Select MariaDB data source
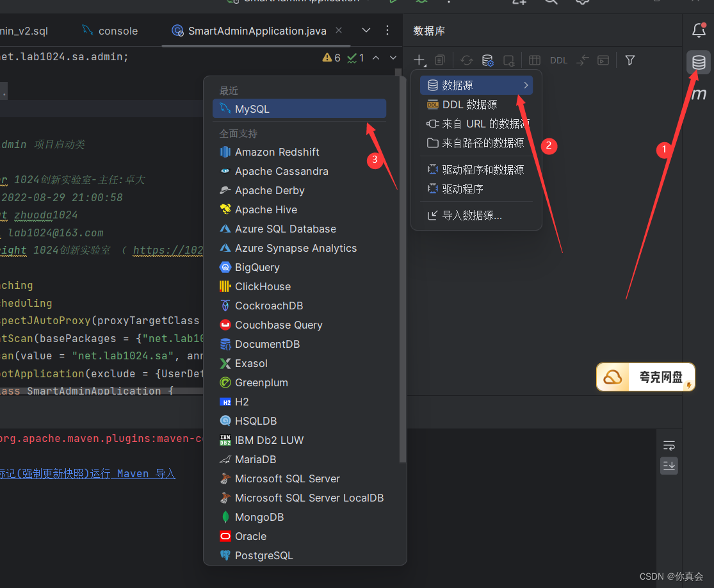The height and width of the screenshot is (588, 714). (299, 459)
